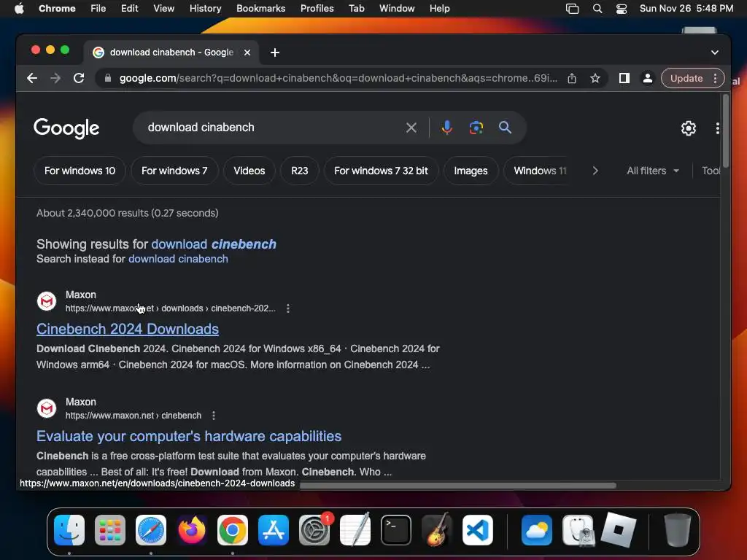Open Finder from the dock
The width and height of the screenshot is (747, 560).
point(69,530)
